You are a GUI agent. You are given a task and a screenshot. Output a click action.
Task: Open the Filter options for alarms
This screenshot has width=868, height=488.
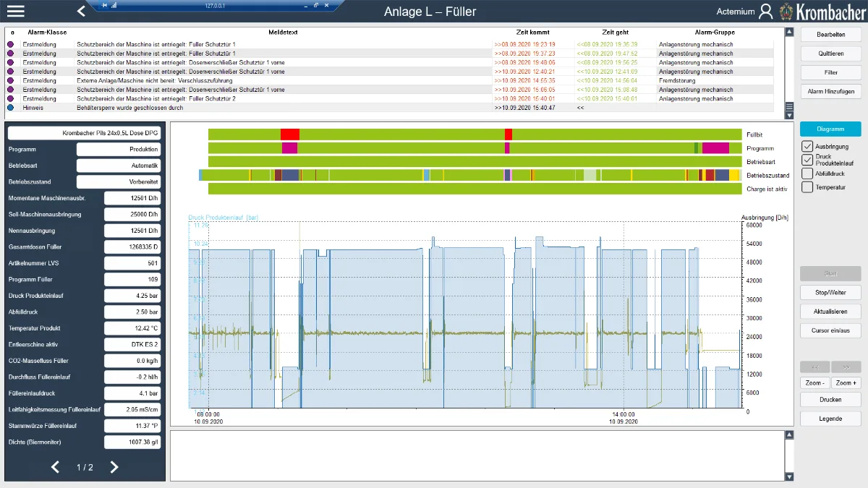pyautogui.click(x=830, y=72)
